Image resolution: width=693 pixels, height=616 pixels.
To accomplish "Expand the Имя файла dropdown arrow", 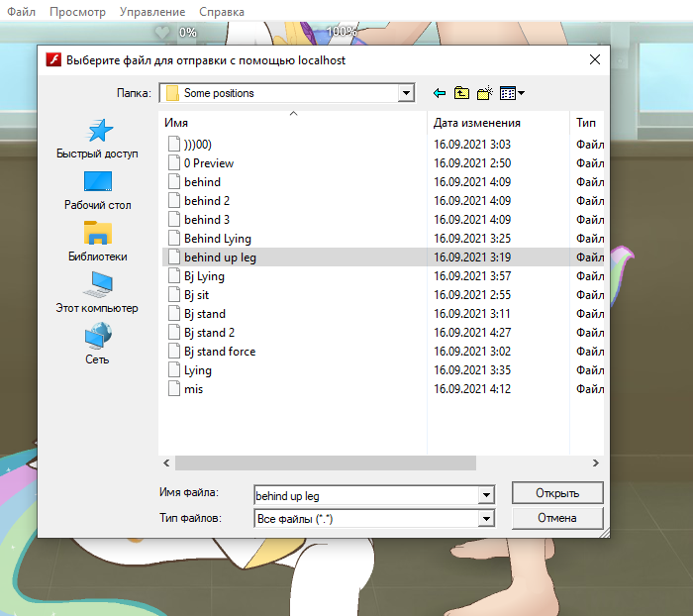I will pyautogui.click(x=485, y=494).
